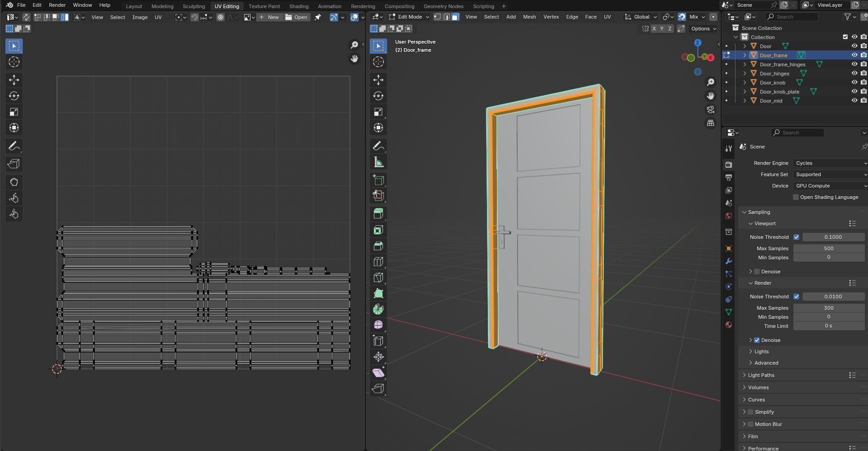Screen dimensions: 868x451
Task: Open the viewport Options dropdown
Action: click(703, 29)
